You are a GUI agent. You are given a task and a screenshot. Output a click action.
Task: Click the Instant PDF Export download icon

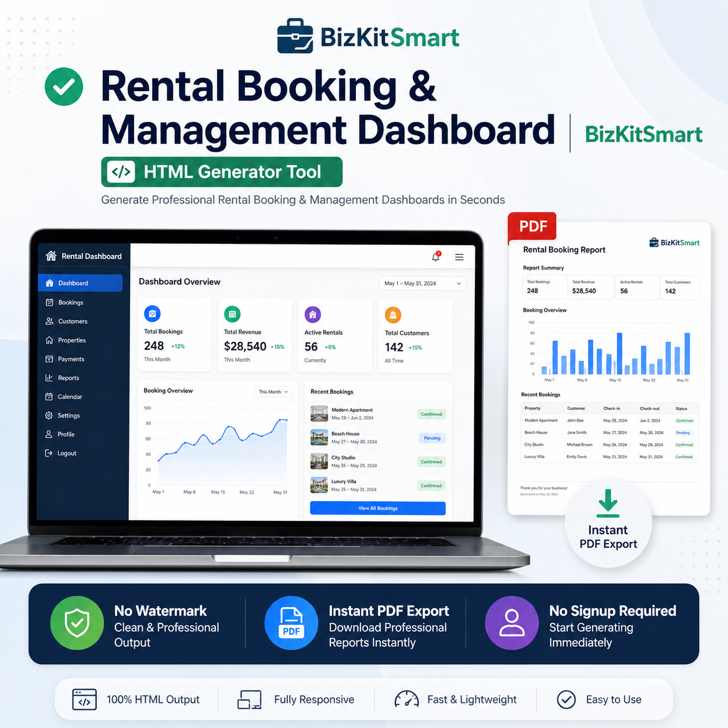pyautogui.click(x=608, y=503)
